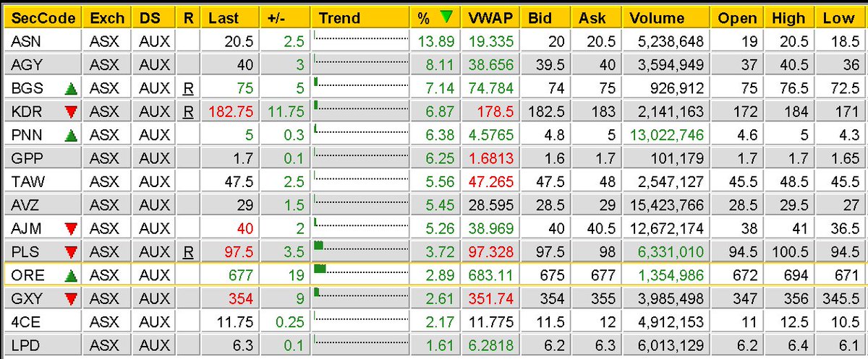This screenshot has width=868, height=359.
Task: Select the LPD security code
Action: [26, 345]
